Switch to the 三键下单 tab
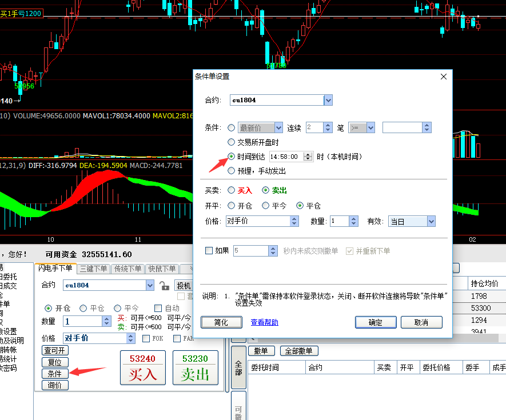Image resolution: width=506 pixels, height=420 pixels. click(x=93, y=269)
